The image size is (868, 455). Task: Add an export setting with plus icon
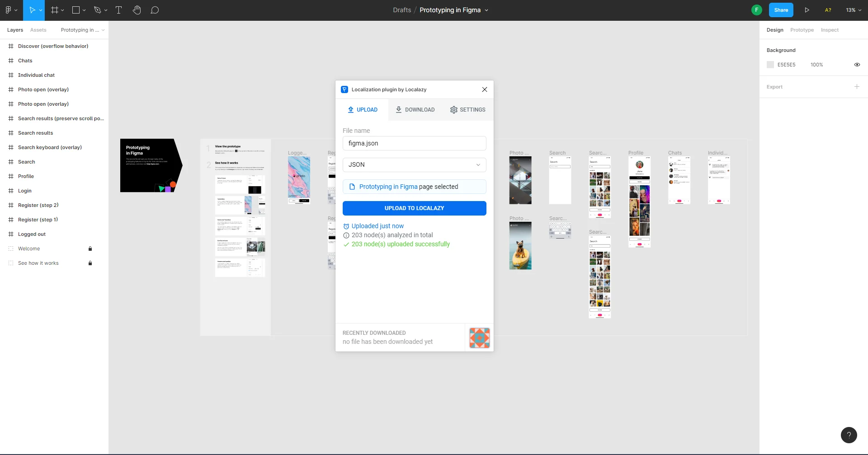tap(857, 87)
